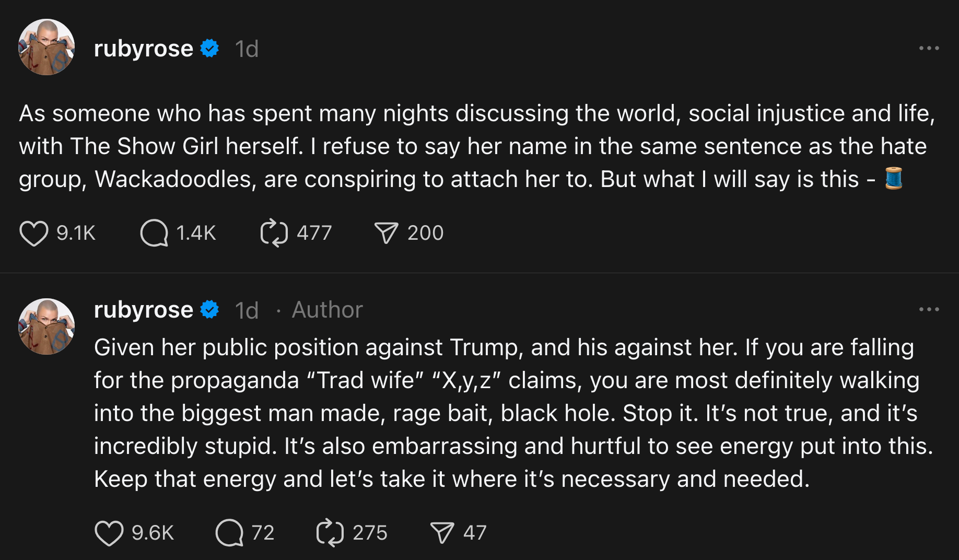959x560 pixels.
Task: Open more options for the author reply
Action: pos(929,309)
